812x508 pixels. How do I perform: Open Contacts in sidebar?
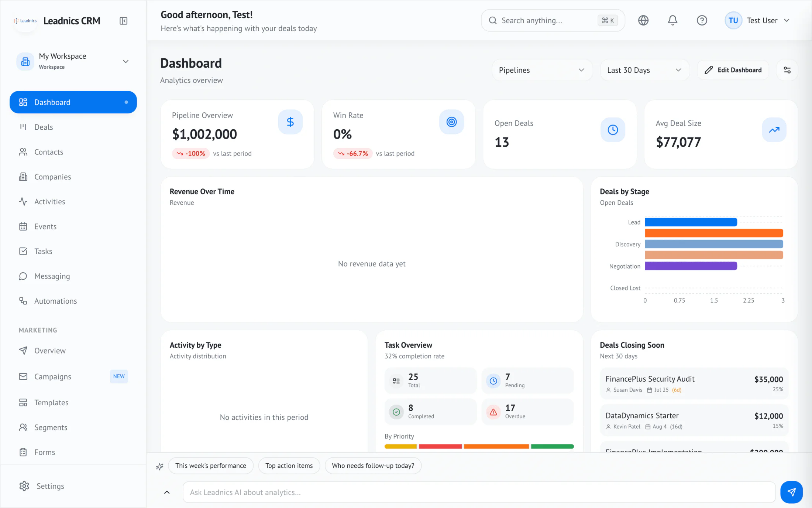pyautogui.click(x=73, y=152)
